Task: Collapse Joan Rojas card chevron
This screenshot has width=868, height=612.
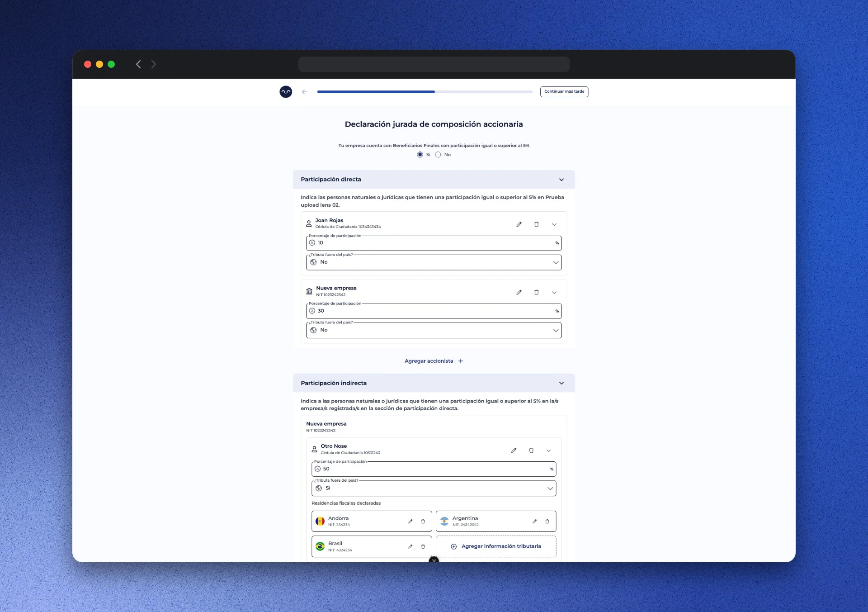Action: (554, 224)
